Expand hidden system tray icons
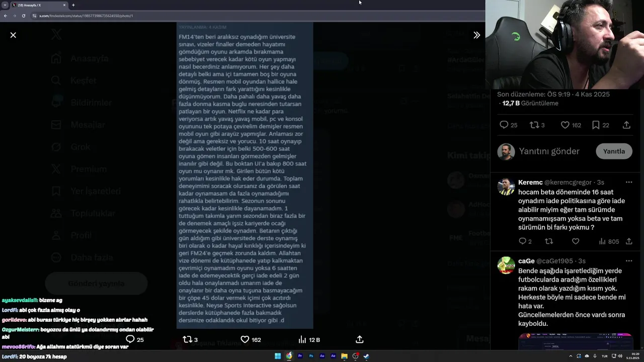Screen dimensions: 644x362 point(571,356)
